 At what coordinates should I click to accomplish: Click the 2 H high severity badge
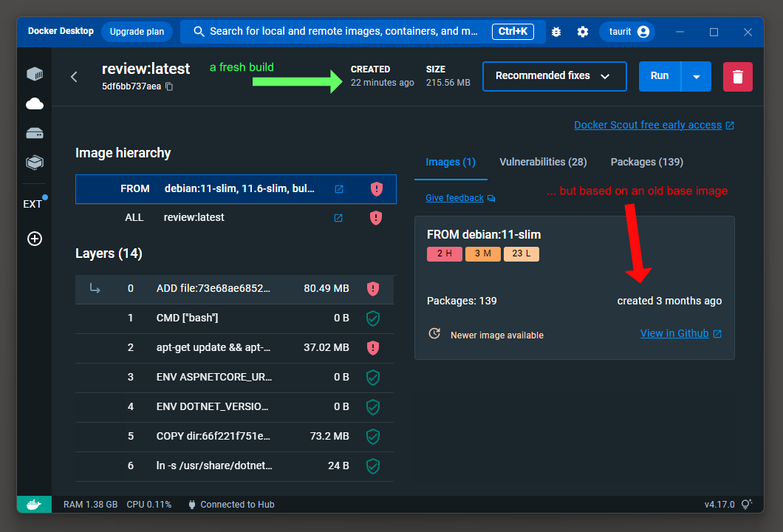[x=445, y=253]
